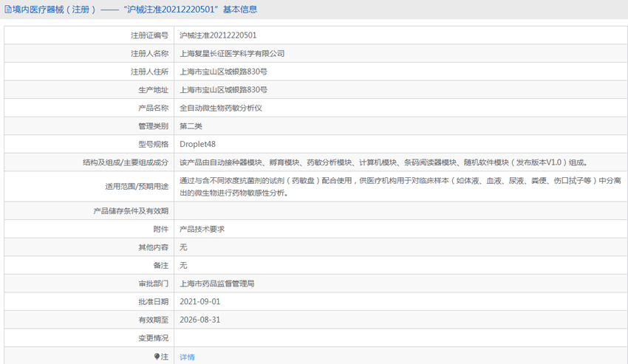Image resolution: width=628 pixels, height=364 pixels.
Task: Click the 注册人名称 label
Action: [149, 53]
